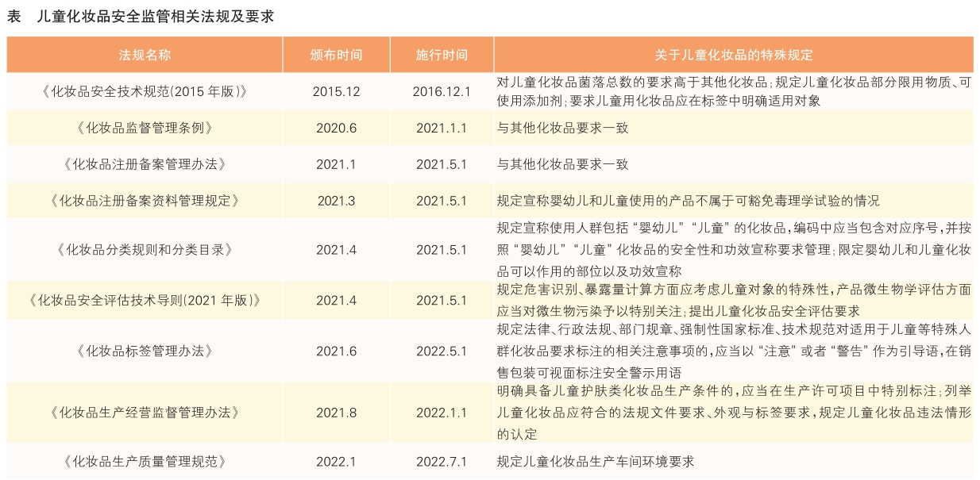
Task: Click the 《化妆品生产经营监督管理办法》 regulation name
Action: point(145,413)
